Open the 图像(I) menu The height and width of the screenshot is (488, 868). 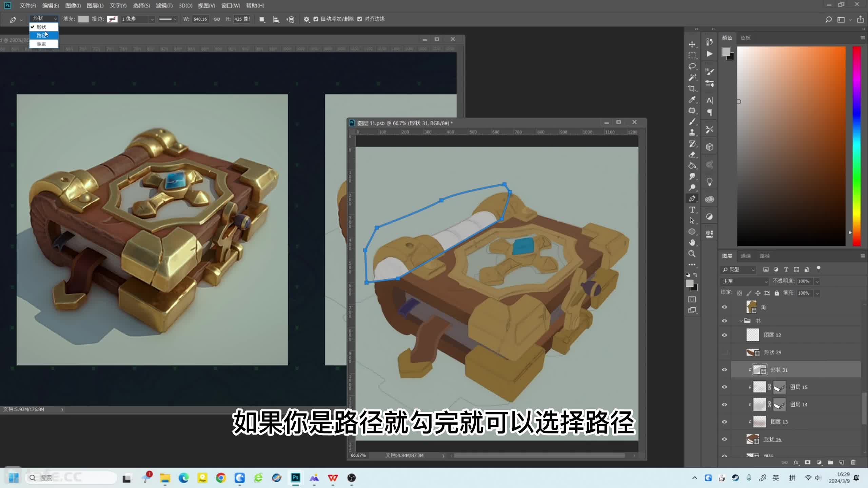click(73, 5)
